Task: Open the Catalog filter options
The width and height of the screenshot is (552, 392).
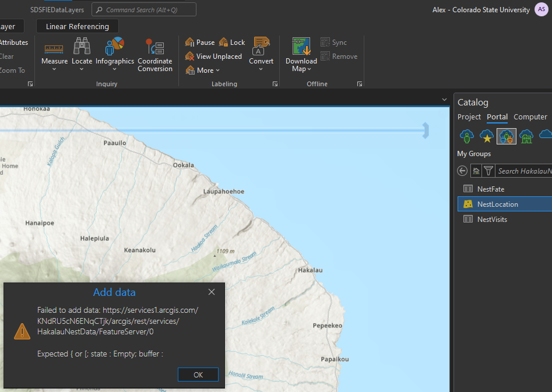Action: 488,171
